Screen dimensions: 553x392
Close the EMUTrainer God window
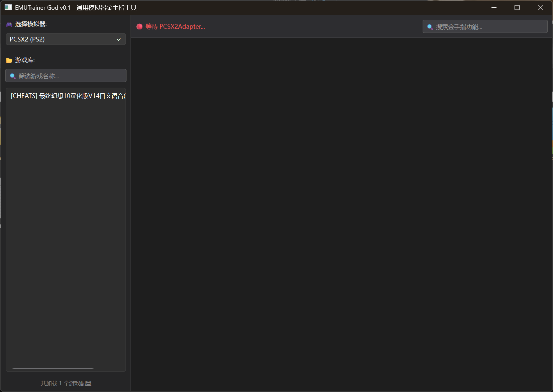pos(541,7)
